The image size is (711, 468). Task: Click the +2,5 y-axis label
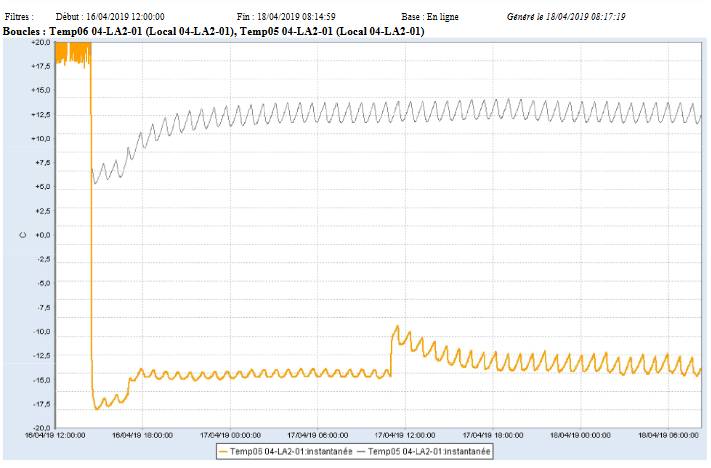(42, 211)
